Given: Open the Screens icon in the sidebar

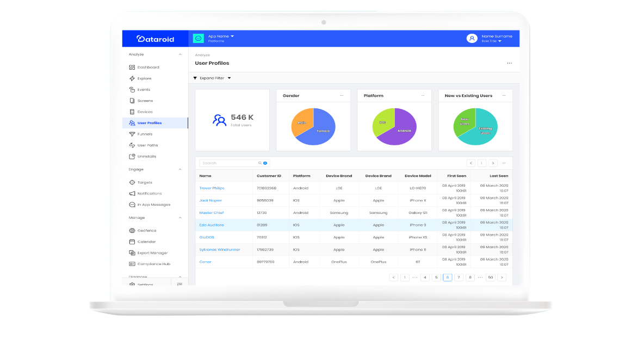Looking at the screenshot, I should pyautogui.click(x=132, y=100).
